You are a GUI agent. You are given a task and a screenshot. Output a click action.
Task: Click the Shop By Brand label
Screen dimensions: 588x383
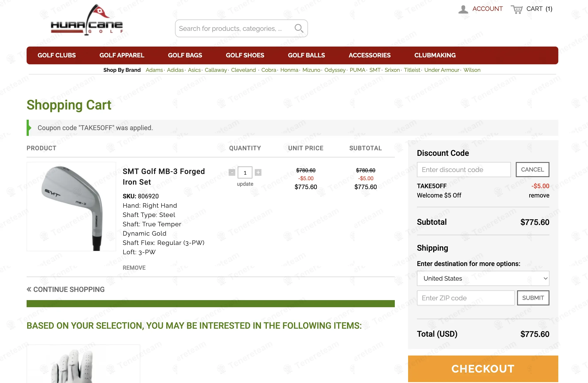tap(122, 70)
